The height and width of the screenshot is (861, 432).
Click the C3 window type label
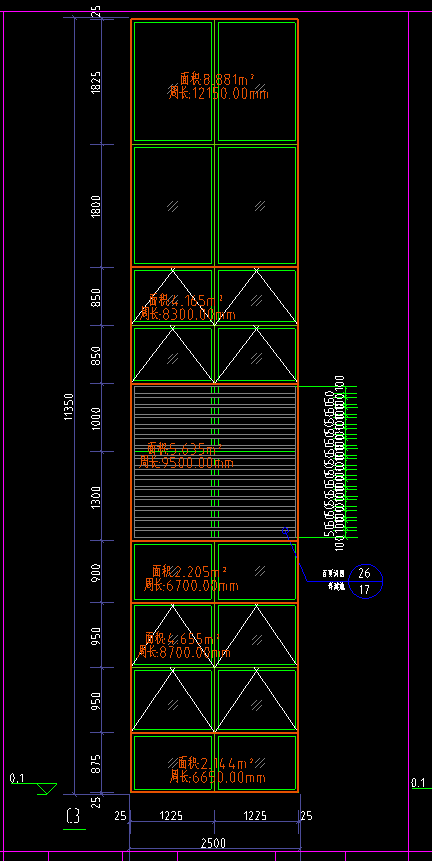pyautogui.click(x=73, y=817)
